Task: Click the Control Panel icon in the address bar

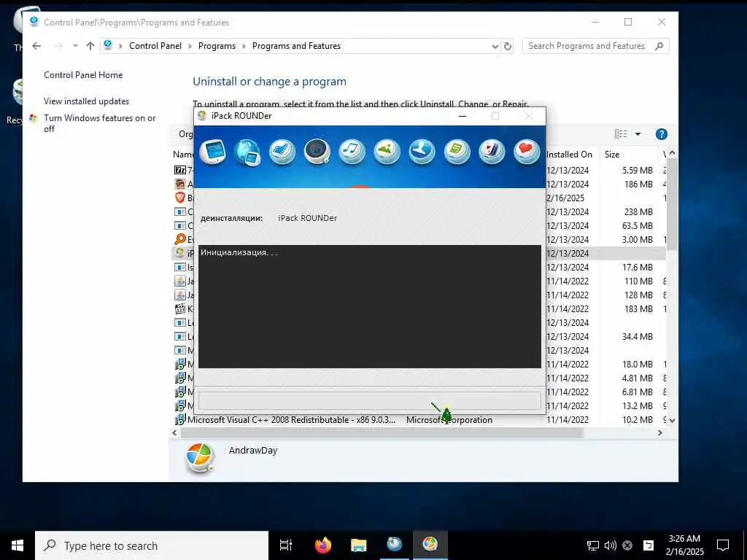Action: click(108, 45)
